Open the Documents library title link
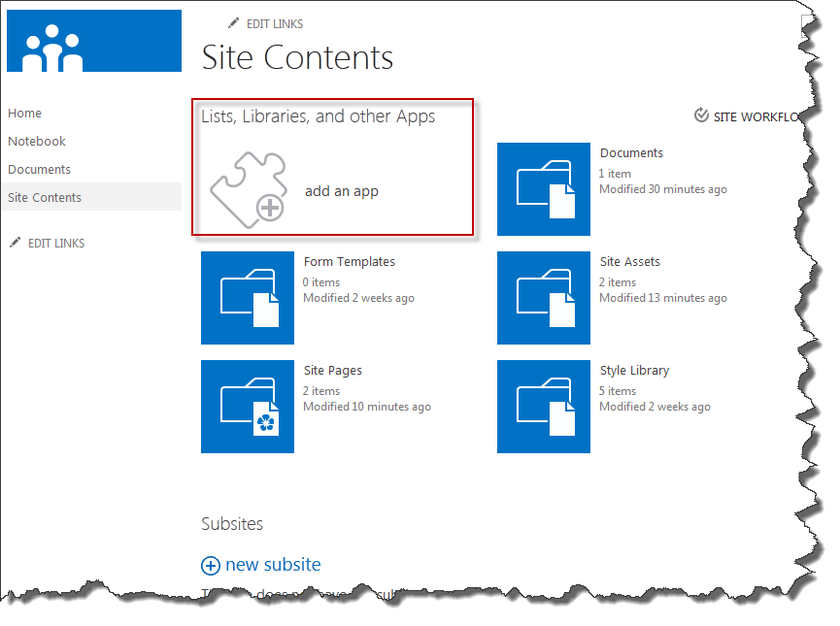Screen dimensions: 840x626 (631, 153)
